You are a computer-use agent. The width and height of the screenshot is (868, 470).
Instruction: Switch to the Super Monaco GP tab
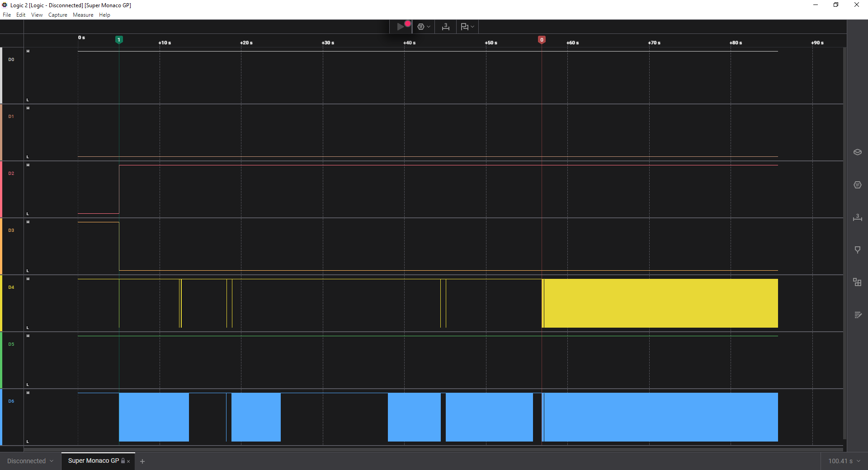coord(93,461)
